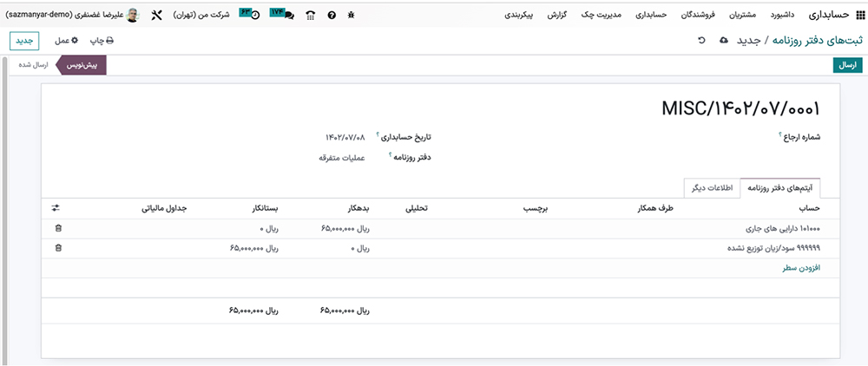Click the bug debug icon
The image size is (868, 366).
click(352, 15)
